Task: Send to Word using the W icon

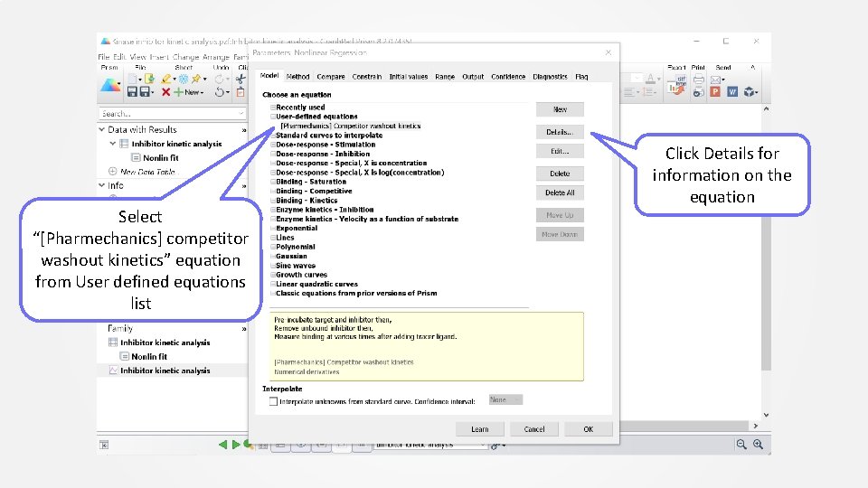Action: [732, 92]
